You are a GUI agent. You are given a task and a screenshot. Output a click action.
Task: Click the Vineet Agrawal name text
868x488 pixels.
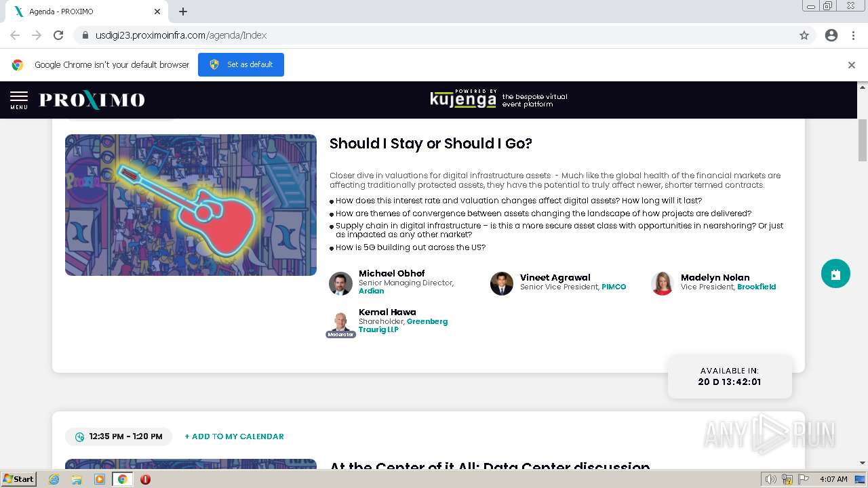(x=555, y=278)
